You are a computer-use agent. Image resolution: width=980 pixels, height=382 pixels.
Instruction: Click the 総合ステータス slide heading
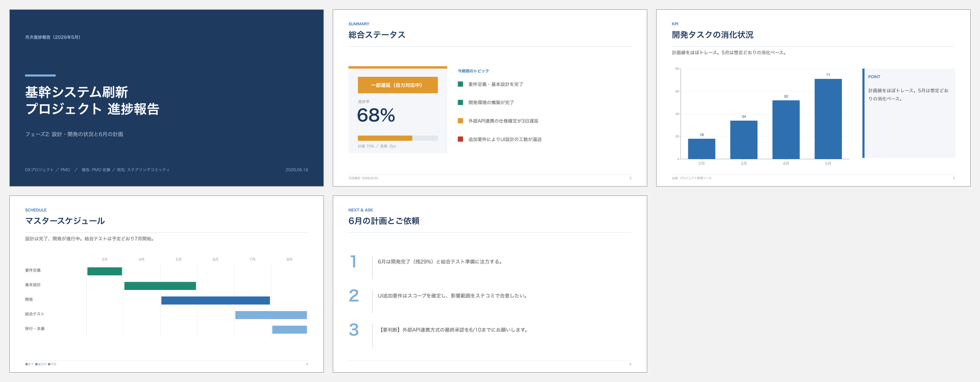pyautogui.click(x=377, y=35)
